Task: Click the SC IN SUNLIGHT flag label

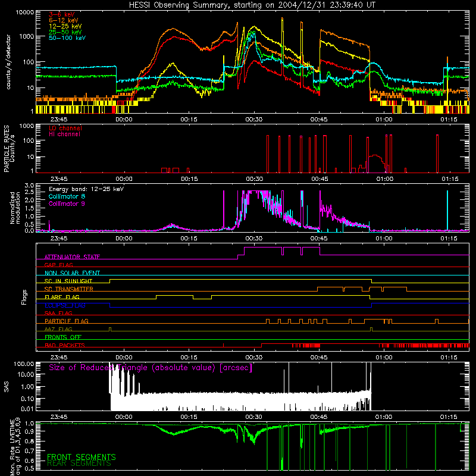Action: [68, 281]
